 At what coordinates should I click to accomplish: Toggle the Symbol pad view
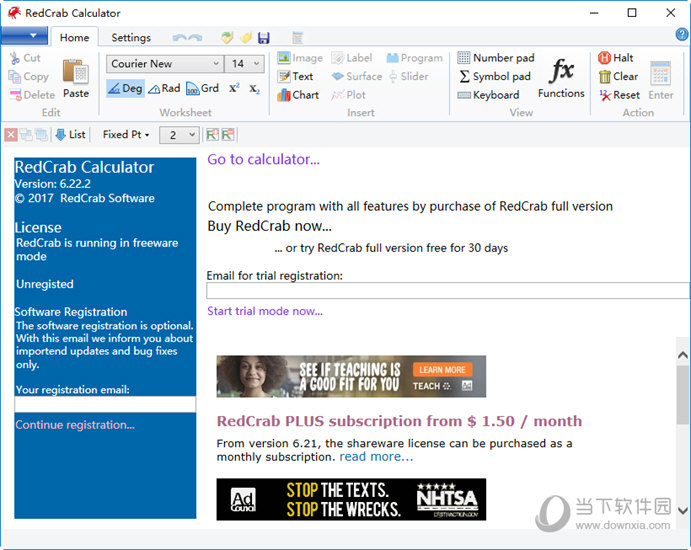coord(494,76)
